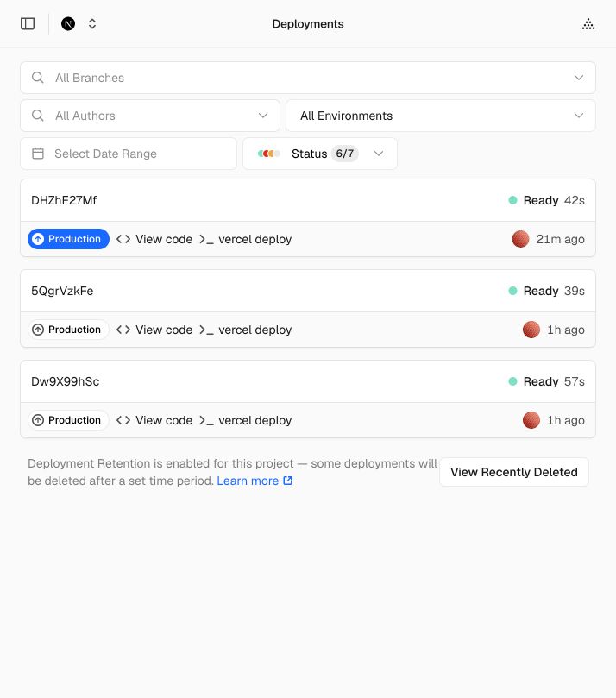Click the code brackets icon in 5QgrVzkFe row
The image size is (616, 698).
click(x=123, y=330)
